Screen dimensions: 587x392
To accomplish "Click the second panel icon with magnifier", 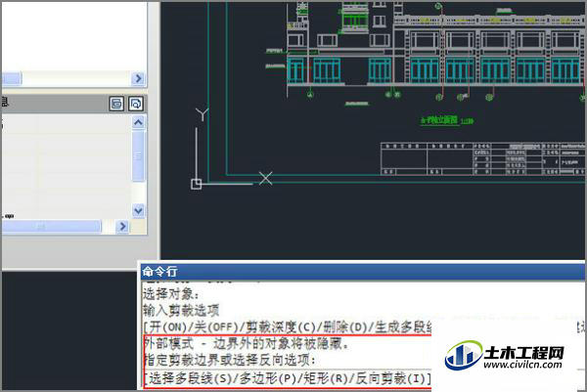I will pos(136,104).
